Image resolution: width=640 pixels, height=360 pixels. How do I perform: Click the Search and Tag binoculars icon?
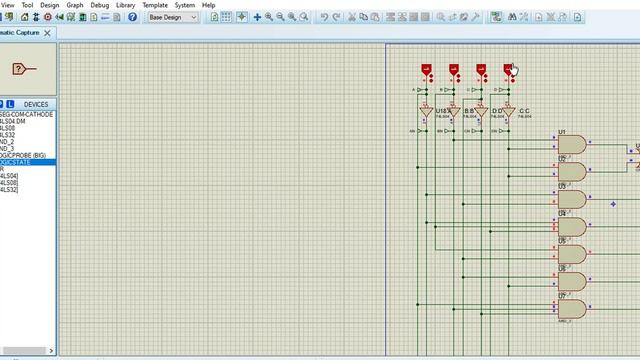(512, 17)
